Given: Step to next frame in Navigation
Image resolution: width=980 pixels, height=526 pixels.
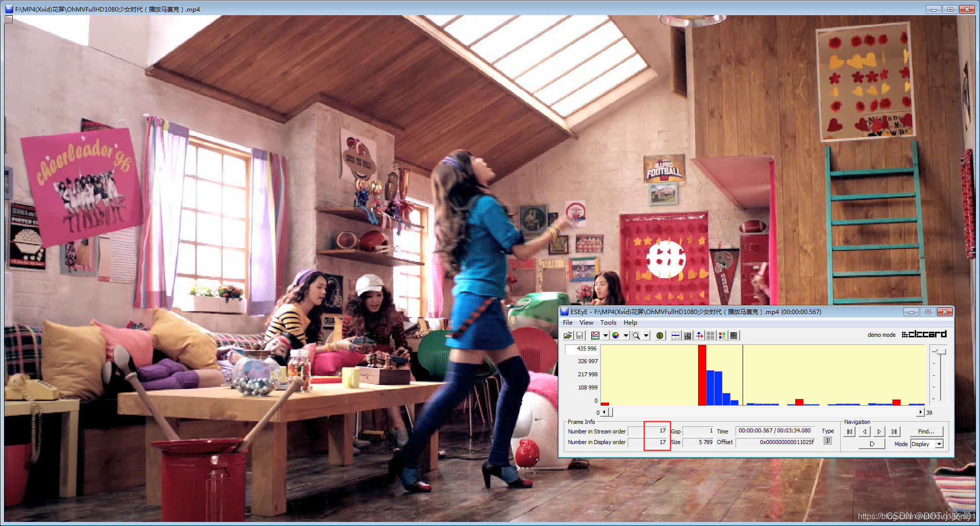Looking at the screenshot, I should click(x=879, y=431).
